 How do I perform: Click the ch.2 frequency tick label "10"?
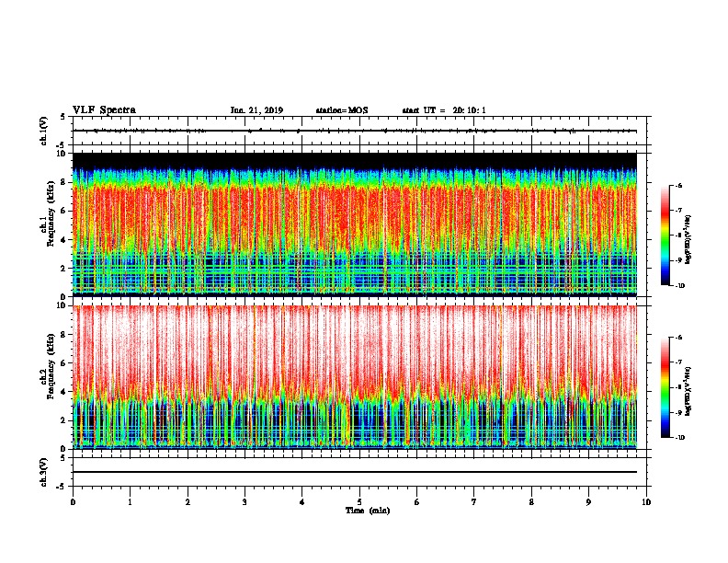click(62, 305)
